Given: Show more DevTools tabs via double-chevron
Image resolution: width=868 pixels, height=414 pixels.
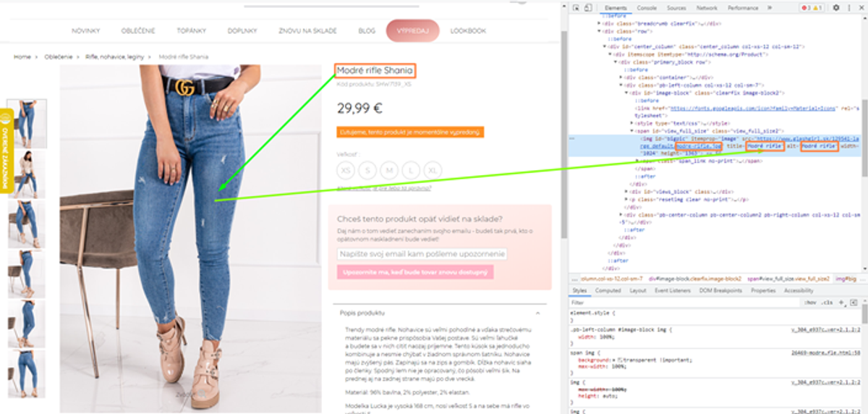Looking at the screenshot, I should click(x=768, y=8).
